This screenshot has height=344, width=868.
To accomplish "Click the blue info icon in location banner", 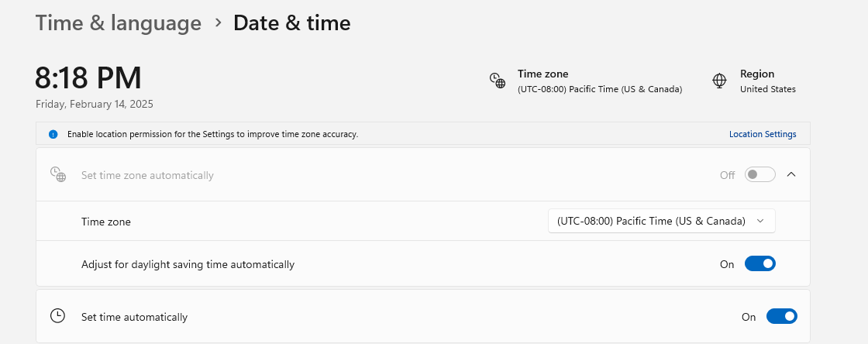I will (53, 134).
